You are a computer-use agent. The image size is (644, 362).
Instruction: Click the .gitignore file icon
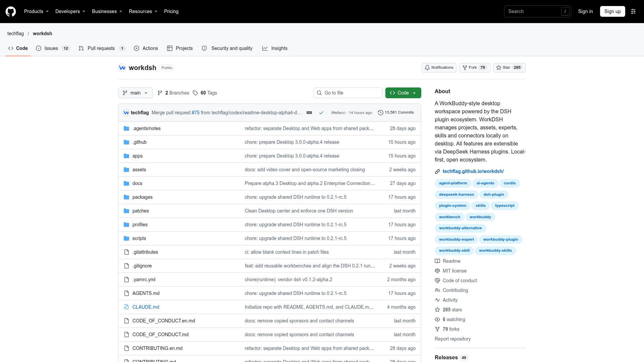tap(126, 266)
